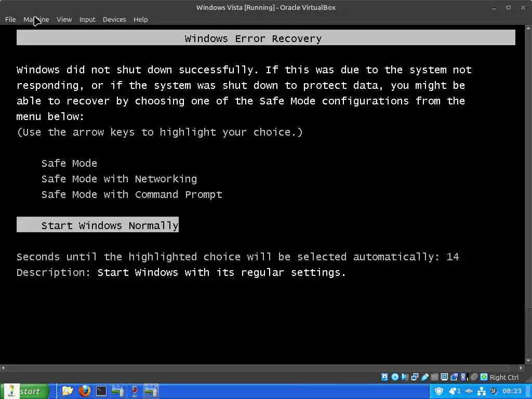The image size is (532, 399).
Task: Open the Help menu
Action: [140, 20]
